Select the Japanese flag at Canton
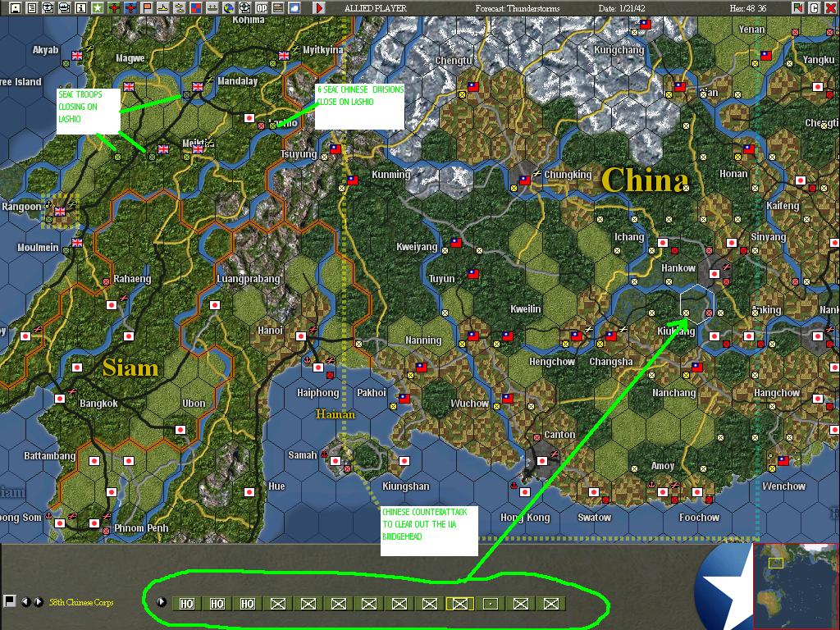 click(x=542, y=461)
